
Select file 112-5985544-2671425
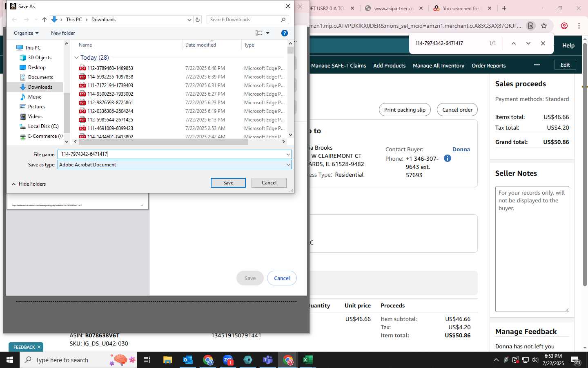click(110, 120)
